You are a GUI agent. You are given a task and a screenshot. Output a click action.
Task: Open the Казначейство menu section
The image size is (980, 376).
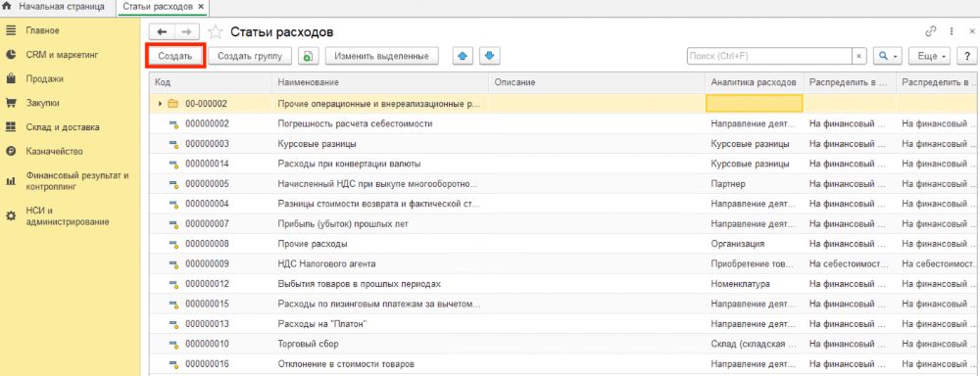54,151
